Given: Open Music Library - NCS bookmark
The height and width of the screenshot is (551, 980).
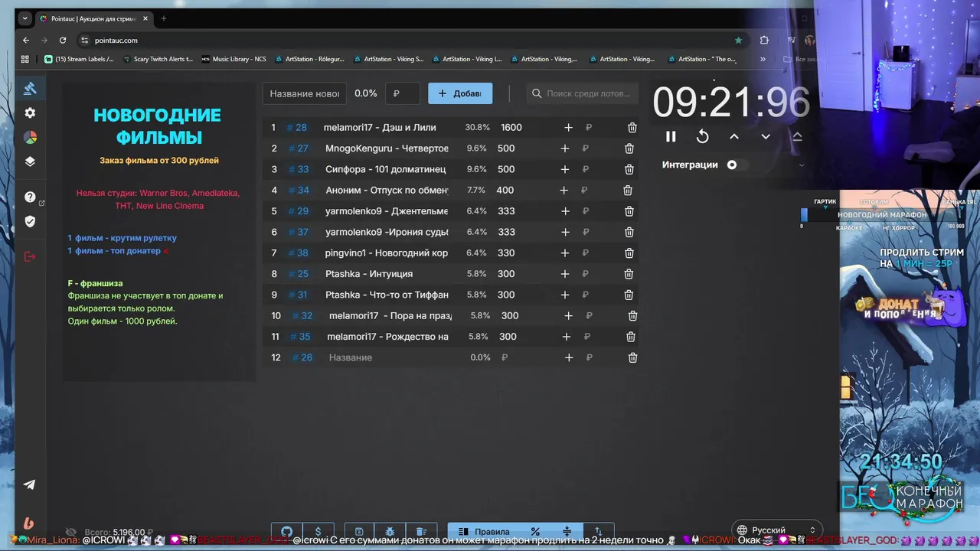Looking at the screenshot, I should (234, 59).
